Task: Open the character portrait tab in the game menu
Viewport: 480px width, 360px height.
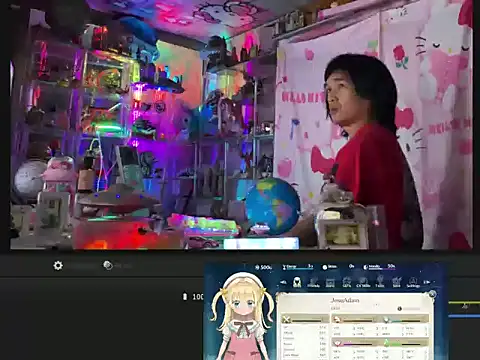Action: pyautogui.click(x=297, y=282)
